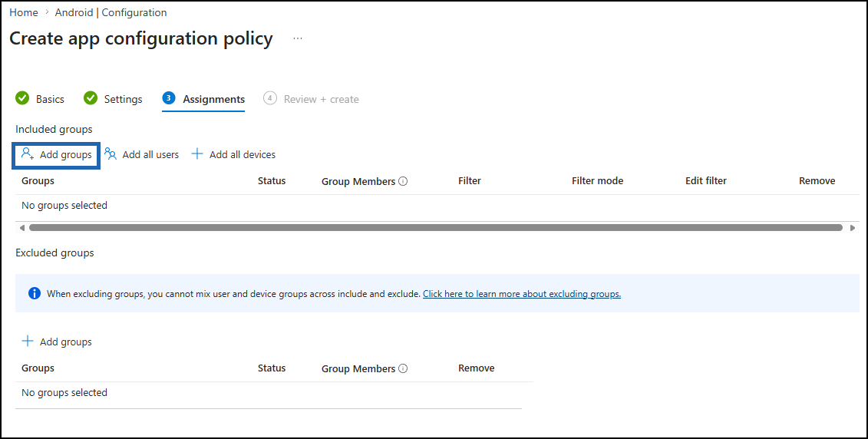Click the step 4 circle icon
The height and width of the screenshot is (439, 868).
(269, 98)
